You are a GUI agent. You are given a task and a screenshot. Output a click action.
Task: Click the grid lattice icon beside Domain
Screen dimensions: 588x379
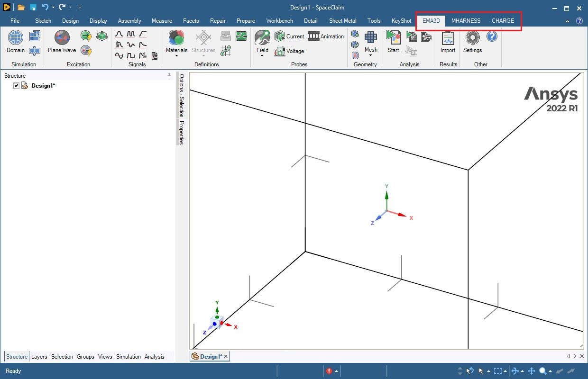tap(35, 36)
